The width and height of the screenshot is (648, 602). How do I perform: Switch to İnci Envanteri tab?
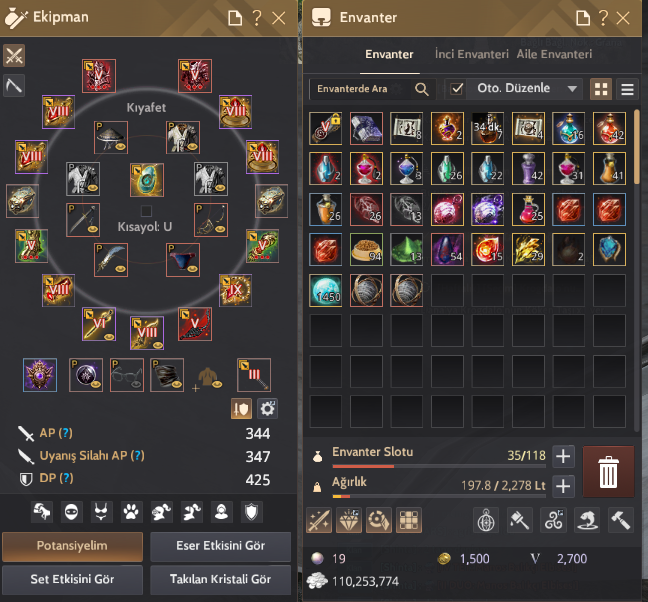tap(472, 55)
